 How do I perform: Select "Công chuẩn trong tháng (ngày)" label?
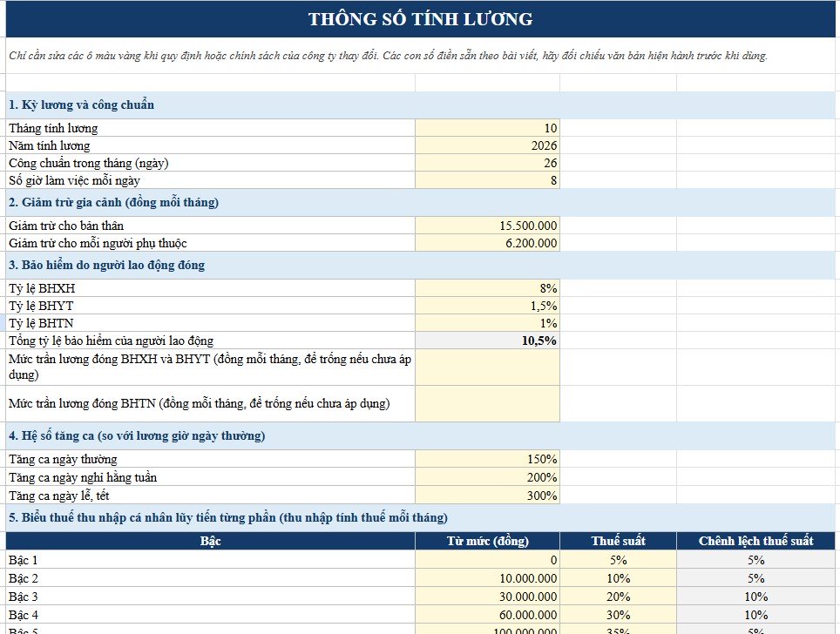pos(211,163)
